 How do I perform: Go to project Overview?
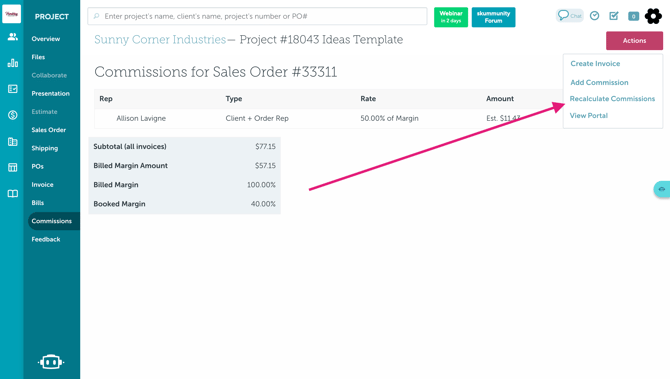click(46, 39)
